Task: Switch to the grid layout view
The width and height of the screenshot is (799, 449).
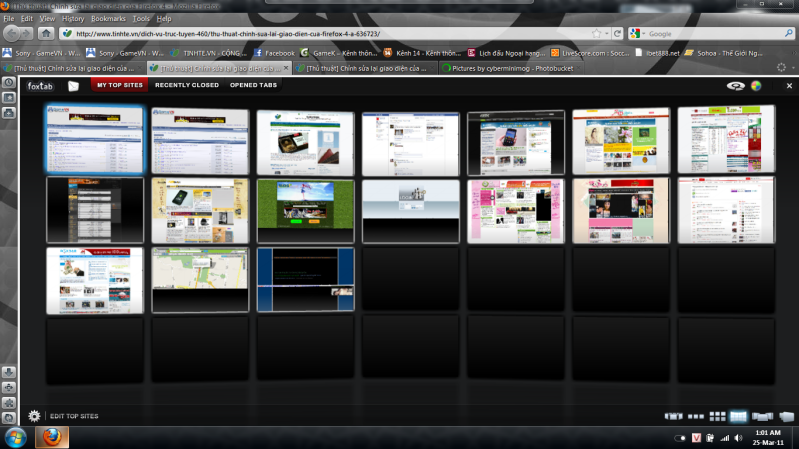Action: (717, 416)
